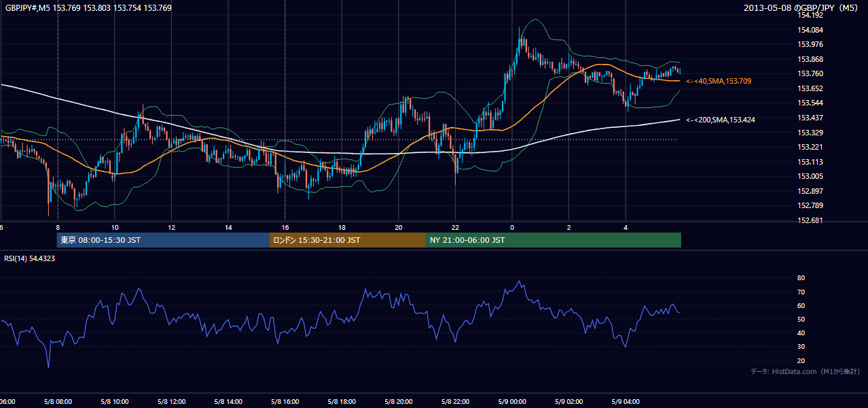The image size is (868, 408).
Task: Click the 5/8 18:00 bottom time label
Action: pos(342,402)
